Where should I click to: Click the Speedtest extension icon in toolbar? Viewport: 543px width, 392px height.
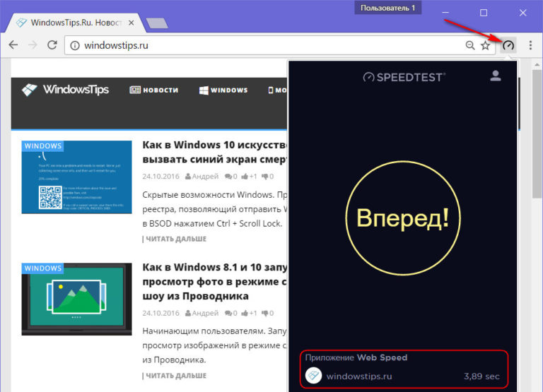508,45
